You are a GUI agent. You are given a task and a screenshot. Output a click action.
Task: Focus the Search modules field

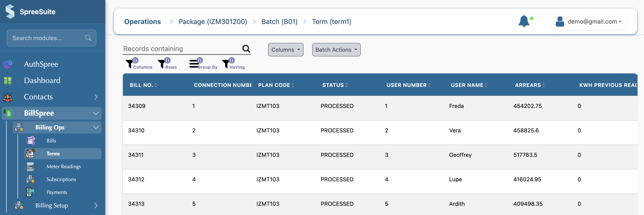click(x=52, y=38)
